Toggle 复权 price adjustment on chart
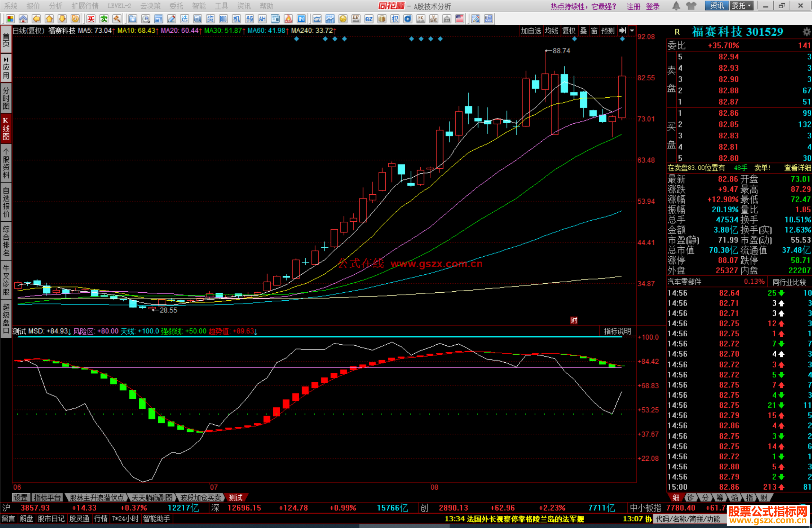Viewport: 812px width, 528px height. coord(569,31)
